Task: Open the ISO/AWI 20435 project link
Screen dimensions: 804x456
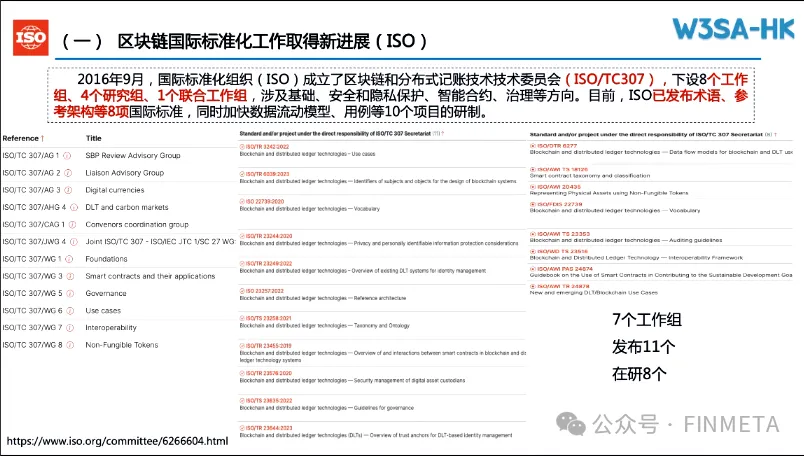Action: pos(558,186)
